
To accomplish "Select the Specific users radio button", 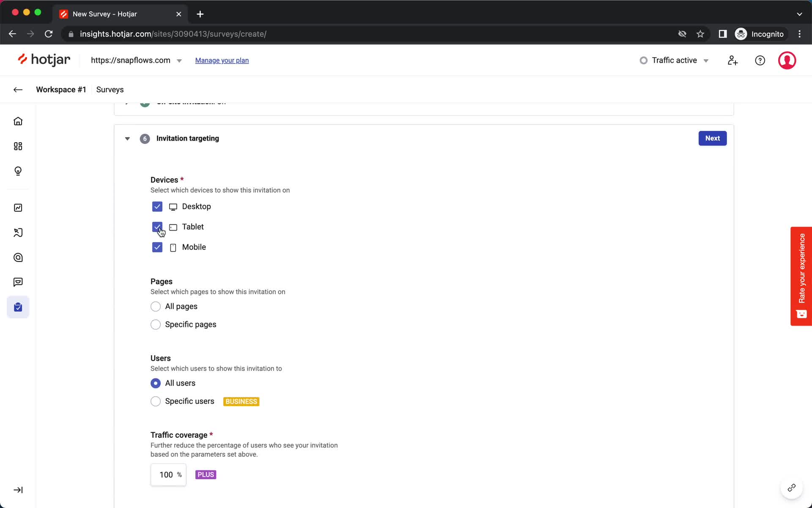I will [x=155, y=401].
